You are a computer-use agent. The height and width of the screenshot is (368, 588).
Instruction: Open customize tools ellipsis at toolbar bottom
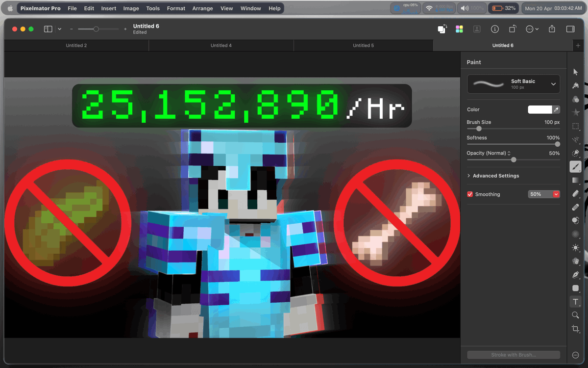pyautogui.click(x=576, y=355)
